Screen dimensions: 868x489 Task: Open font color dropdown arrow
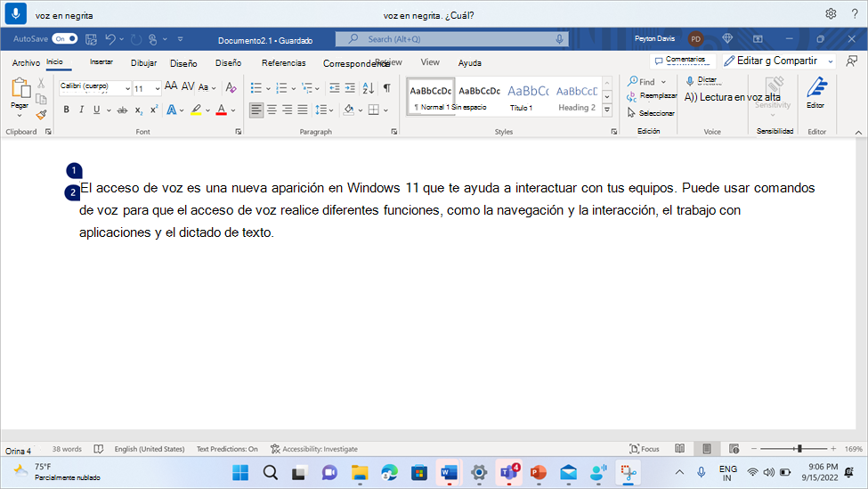[x=233, y=110]
